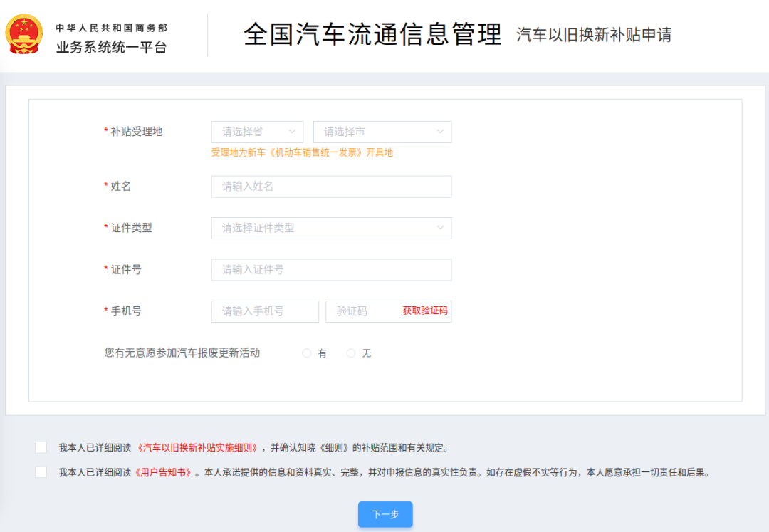Click the national emblem logo
This screenshot has width=769, height=532.
click(x=23, y=33)
